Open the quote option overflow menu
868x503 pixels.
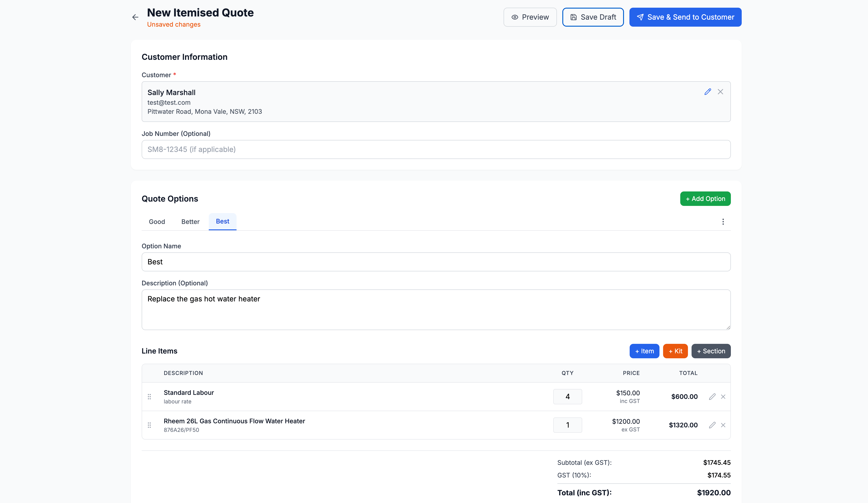[x=723, y=222]
